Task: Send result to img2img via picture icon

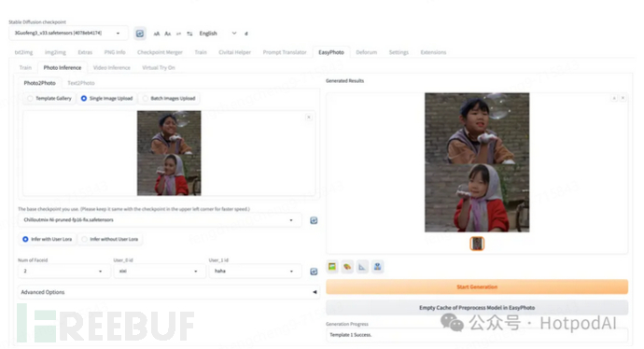Action: [332, 267]
